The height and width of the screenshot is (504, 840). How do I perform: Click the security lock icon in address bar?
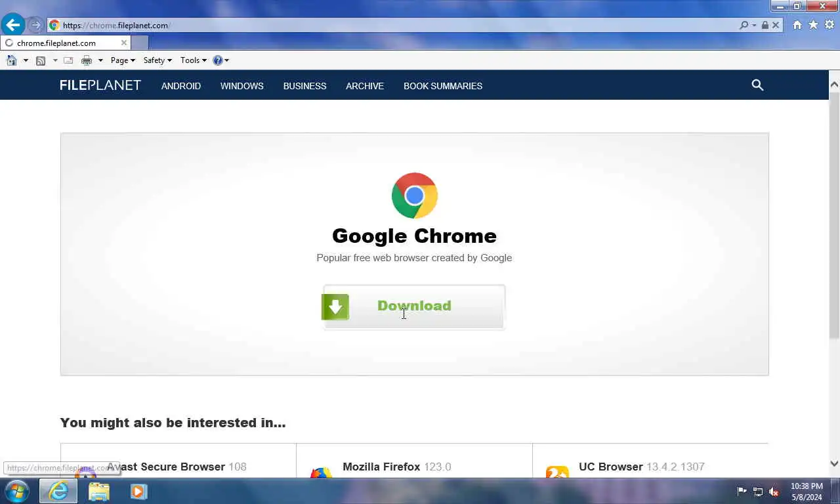765,25
